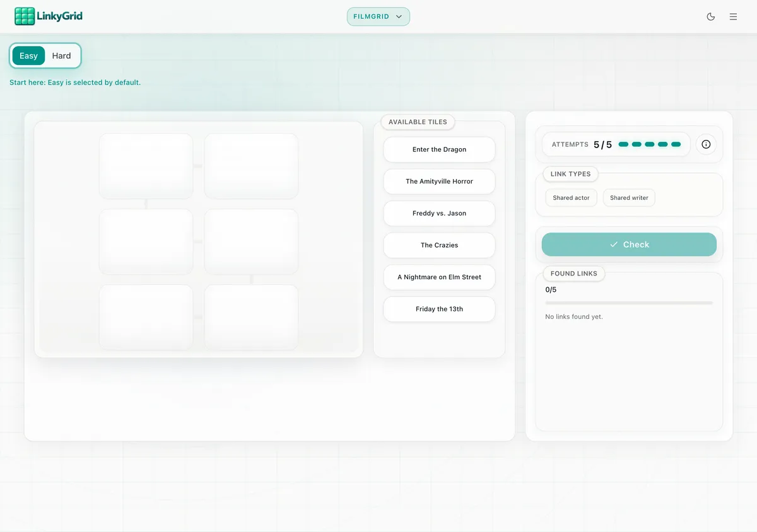Image resolution: width=757 pixels, height=532 pixels.
Task: Click the No links found yet text
Action: 574,316
